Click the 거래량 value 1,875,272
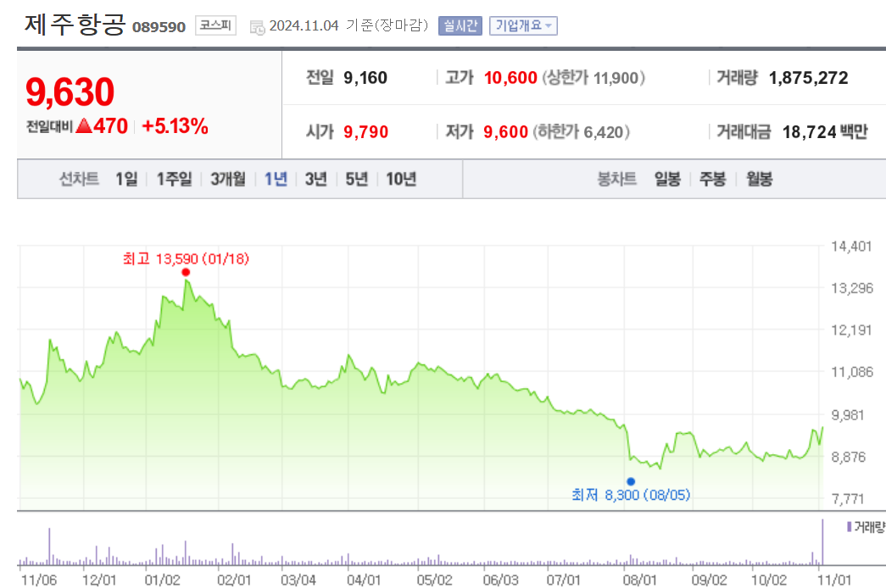The width and height of the screenshot is (886, 588). pyautogui.click(x=808, y=78)
